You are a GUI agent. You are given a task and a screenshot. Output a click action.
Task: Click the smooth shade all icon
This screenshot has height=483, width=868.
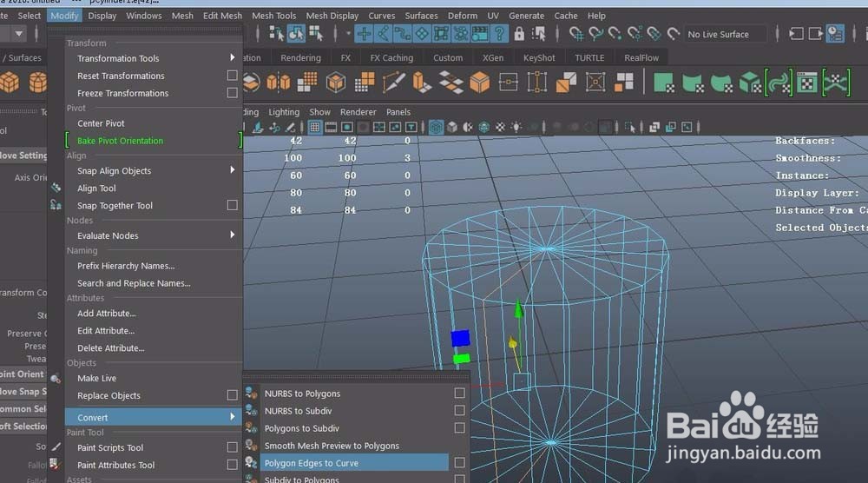451,128
